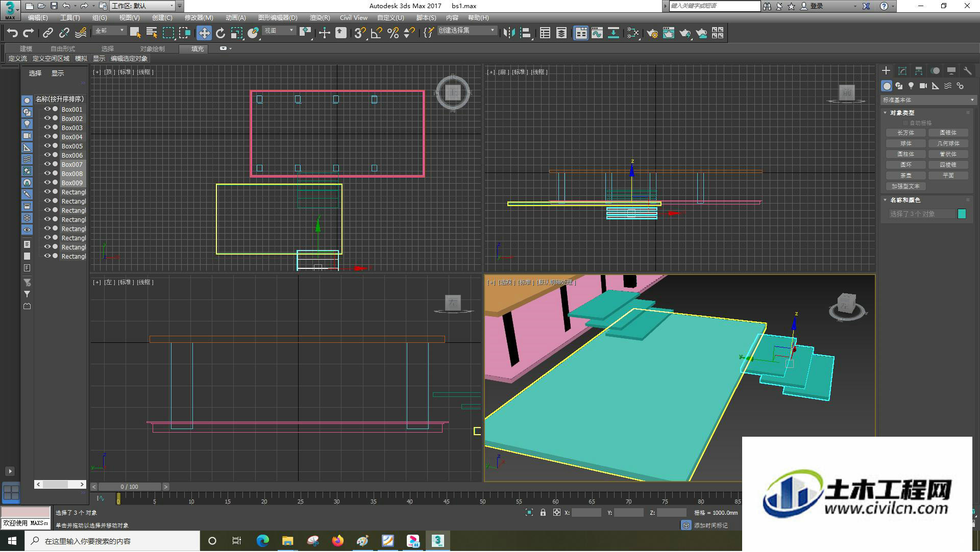This screenshot has width=980, height=552.
Task: Open the 标准基本体 category dropdown
Action: [928, 100]
